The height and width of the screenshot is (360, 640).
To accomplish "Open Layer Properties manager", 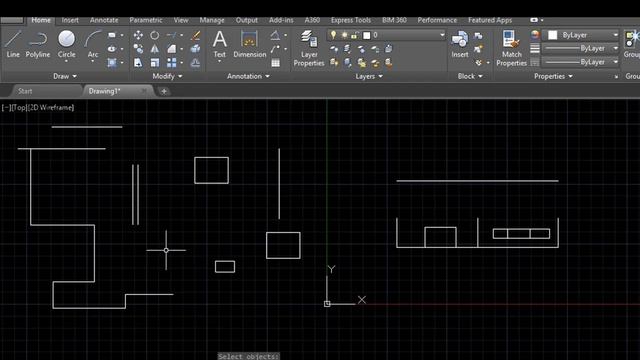I will click(x=309, y=48).
